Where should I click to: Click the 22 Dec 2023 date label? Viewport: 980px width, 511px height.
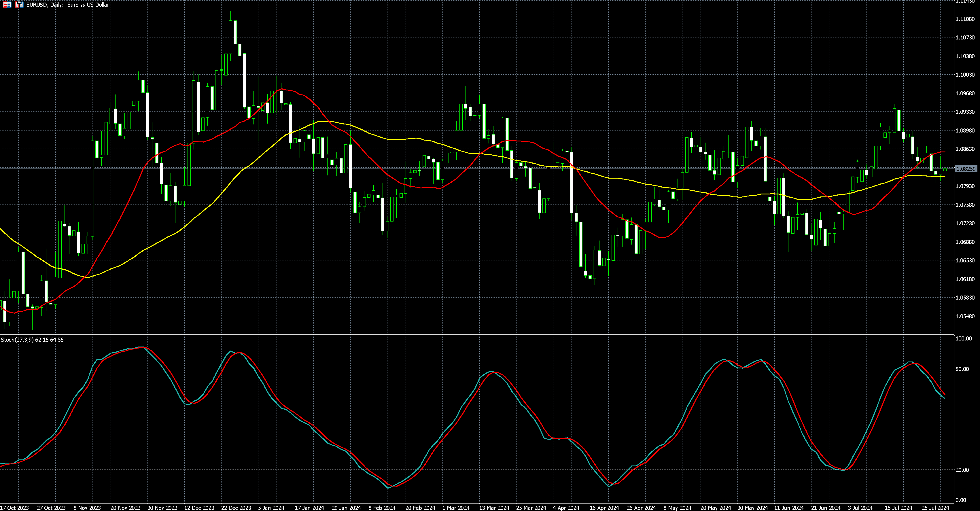tap(236, 508)
